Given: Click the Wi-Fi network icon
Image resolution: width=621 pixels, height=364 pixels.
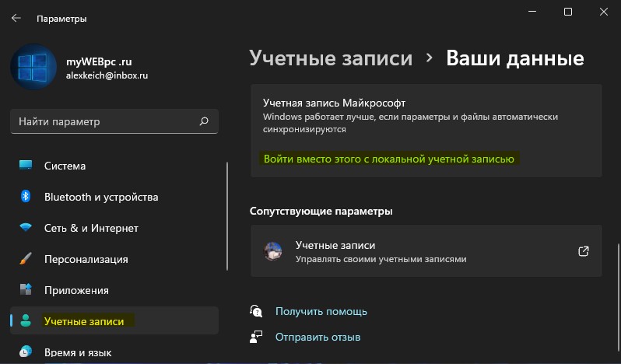Looking at the screenshot, I should click(26, 227).
